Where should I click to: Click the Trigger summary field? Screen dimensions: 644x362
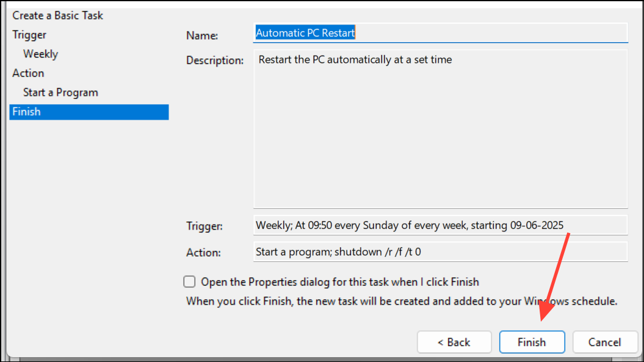(440, 226)
